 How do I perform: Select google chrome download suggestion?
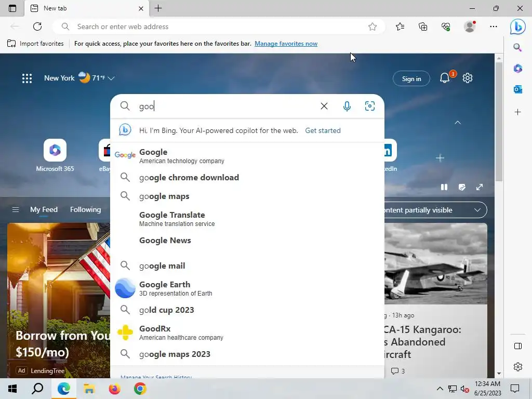point(247,178)
